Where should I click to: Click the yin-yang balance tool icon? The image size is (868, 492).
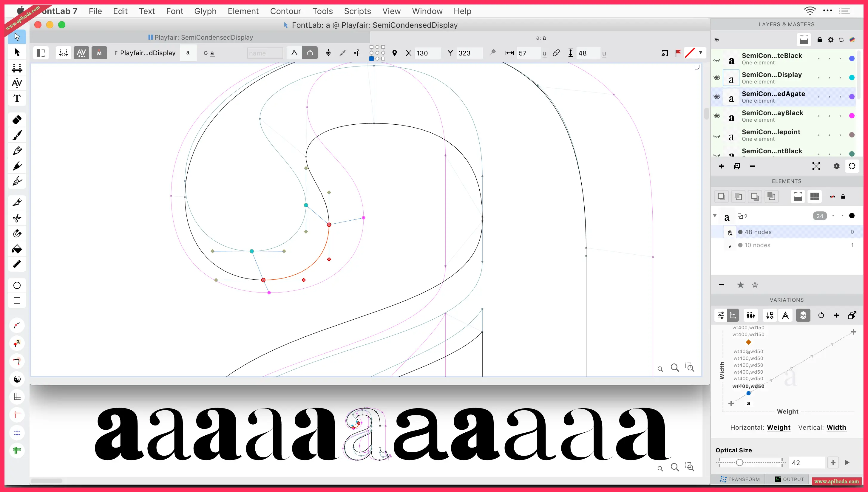(x=17, y=379)
